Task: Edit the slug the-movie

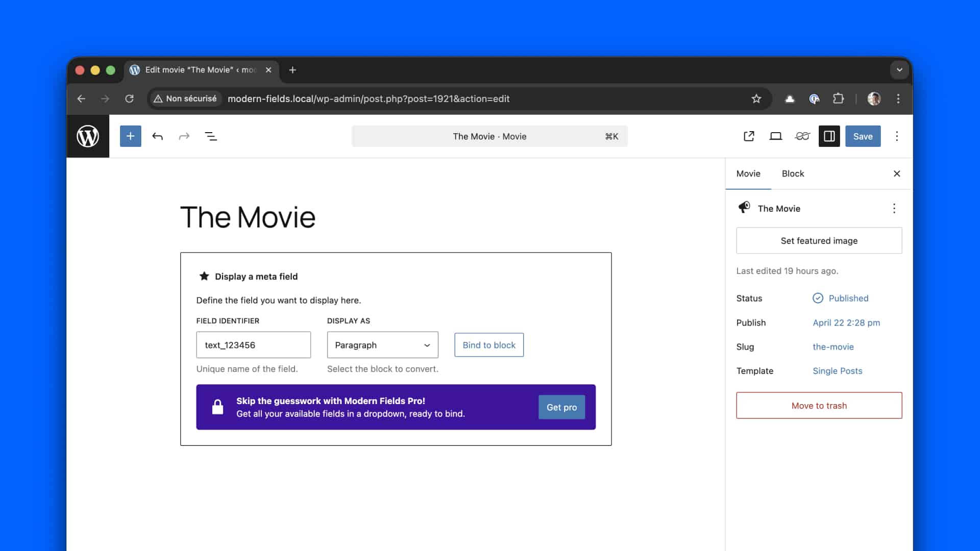Action: coord(833,346)
